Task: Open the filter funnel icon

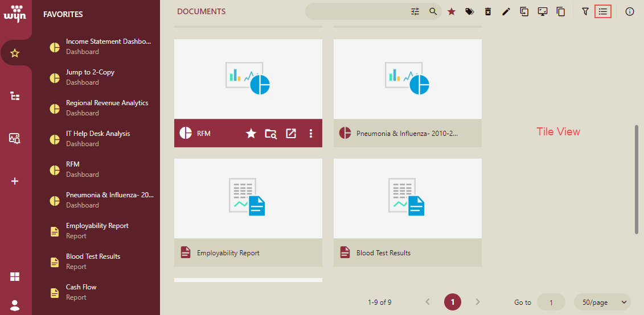Action: coord(585,11)
